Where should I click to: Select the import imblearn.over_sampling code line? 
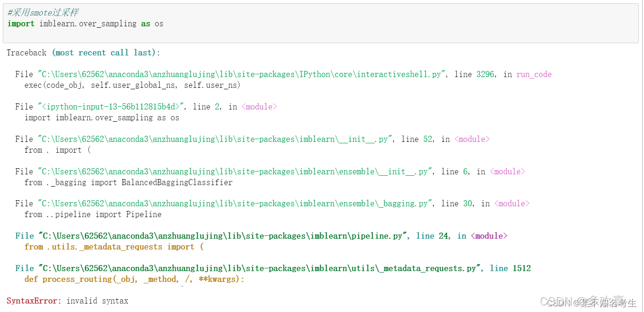coord(84,23)
